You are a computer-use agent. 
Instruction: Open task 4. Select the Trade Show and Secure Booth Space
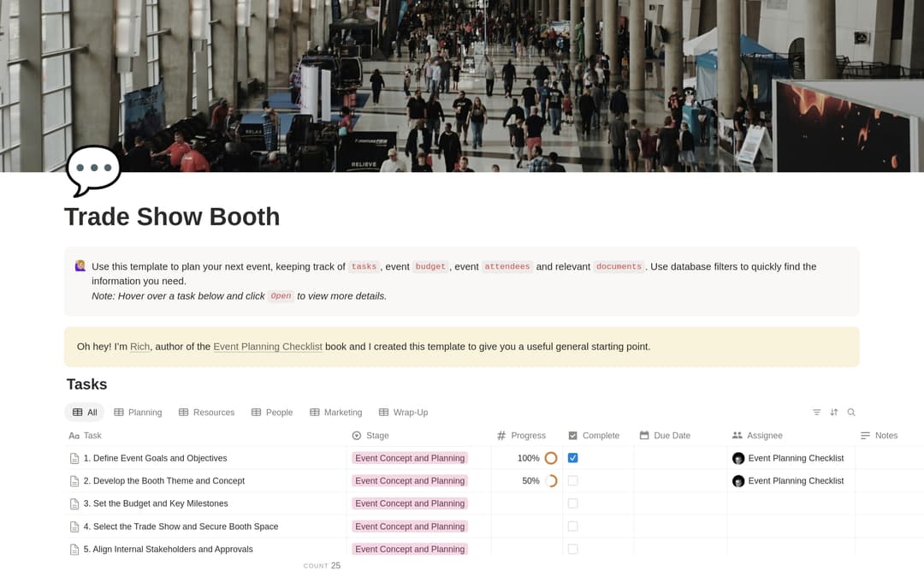point(181,526)
